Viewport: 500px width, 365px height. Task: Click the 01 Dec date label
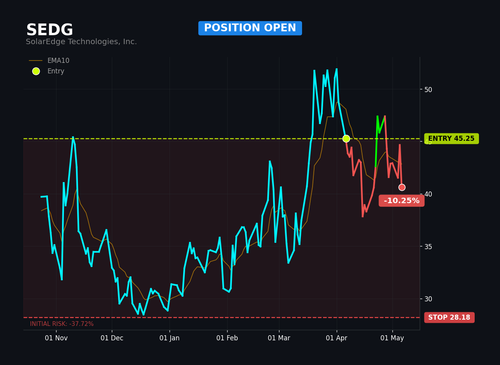pos(112,338)
